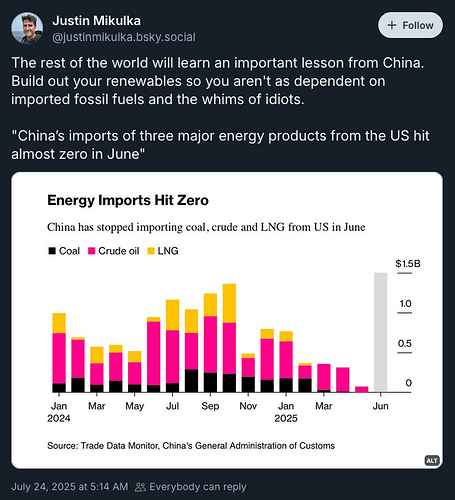Open the July 24, 2025 timestamp
This screenshot has height=500, width=455.
pos(70,487)
